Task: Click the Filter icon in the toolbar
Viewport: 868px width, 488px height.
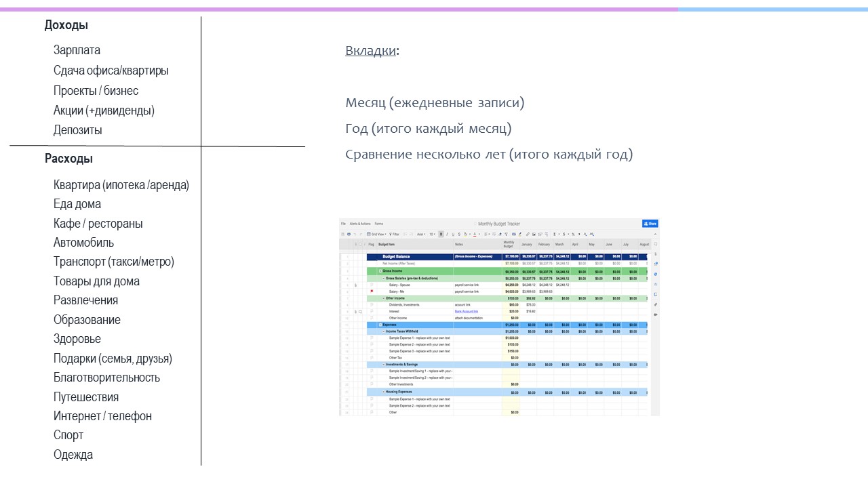Action: [x=393, y=234]
